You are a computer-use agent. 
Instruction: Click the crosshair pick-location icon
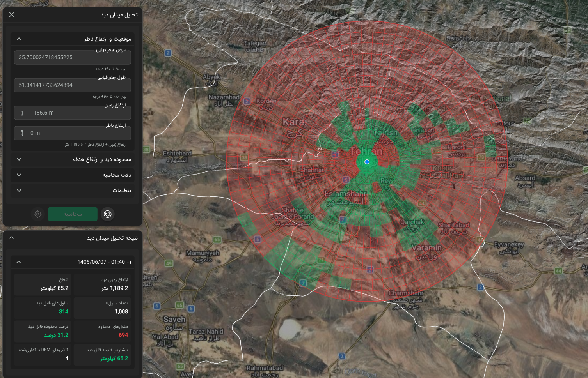[38, 214]
